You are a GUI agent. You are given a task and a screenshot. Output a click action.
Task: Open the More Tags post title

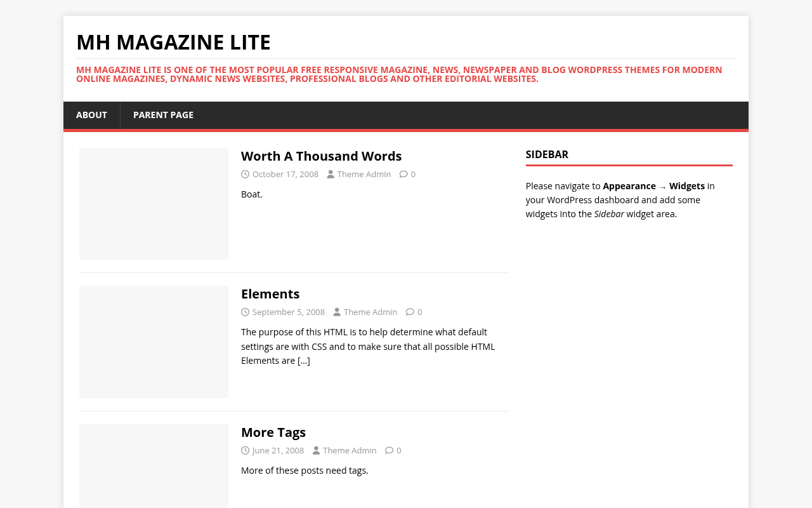point(273,432)
